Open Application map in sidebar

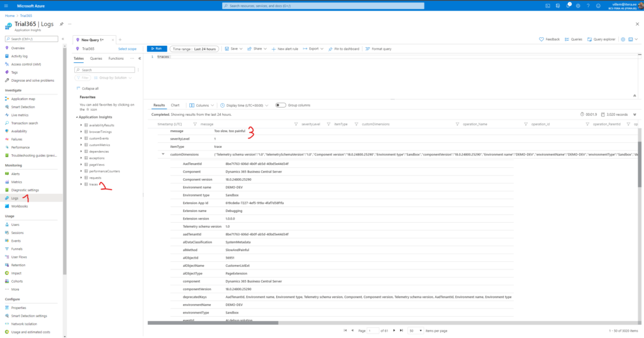coord(23,99)
